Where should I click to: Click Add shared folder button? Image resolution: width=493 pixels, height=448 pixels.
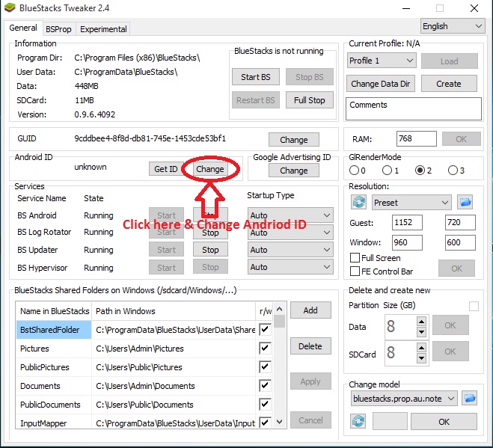(310, 310)
